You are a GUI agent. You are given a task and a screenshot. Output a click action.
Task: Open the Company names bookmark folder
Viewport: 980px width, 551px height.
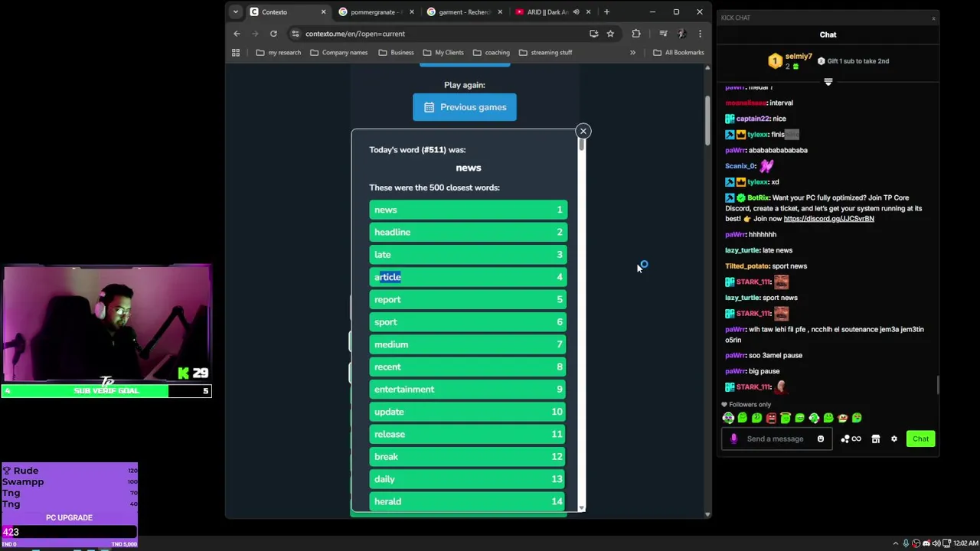tap(338, 53)
